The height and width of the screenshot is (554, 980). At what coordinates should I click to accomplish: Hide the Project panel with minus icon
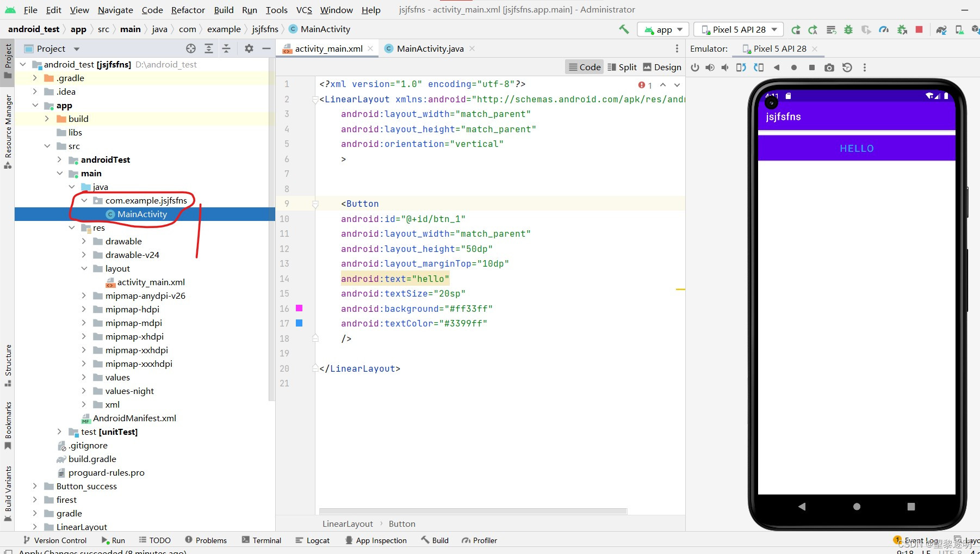(x=266, y=48)
